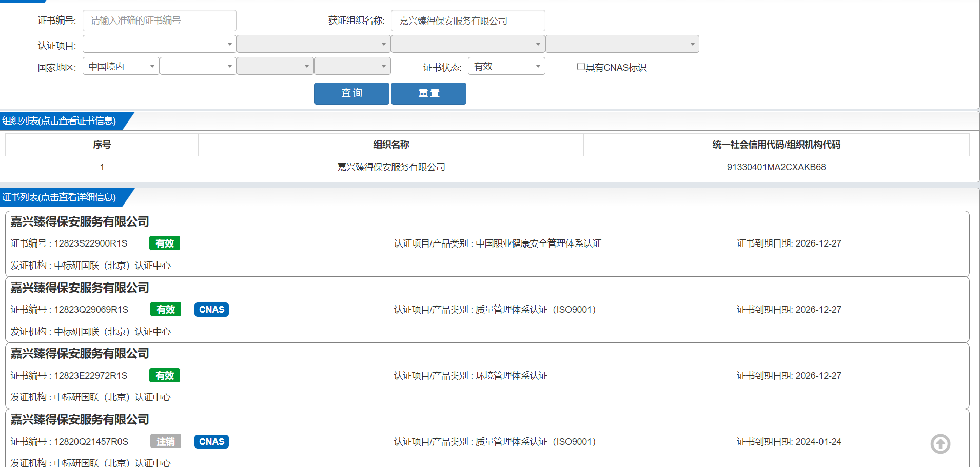Click row number 1 in organization list

[x=102, y=167]
